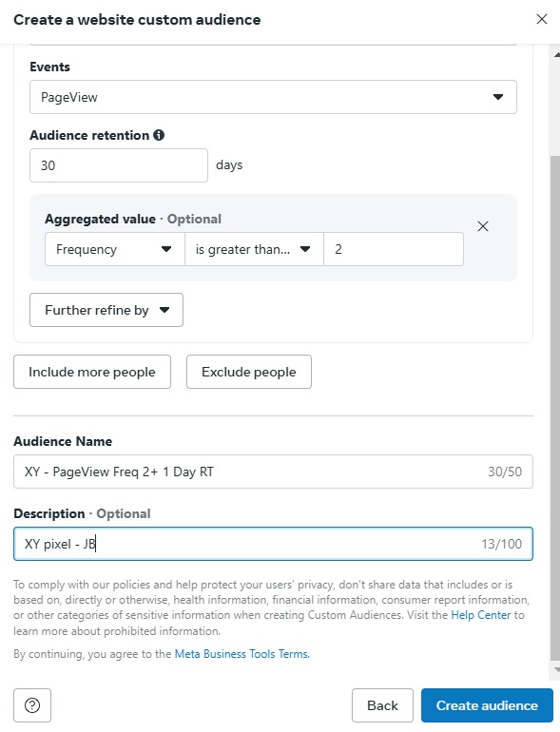Image resolution: width=560 pixels, height=732 pixels.
Task: Click the scrollbar down arrow
Action: [x=556, y=669]
